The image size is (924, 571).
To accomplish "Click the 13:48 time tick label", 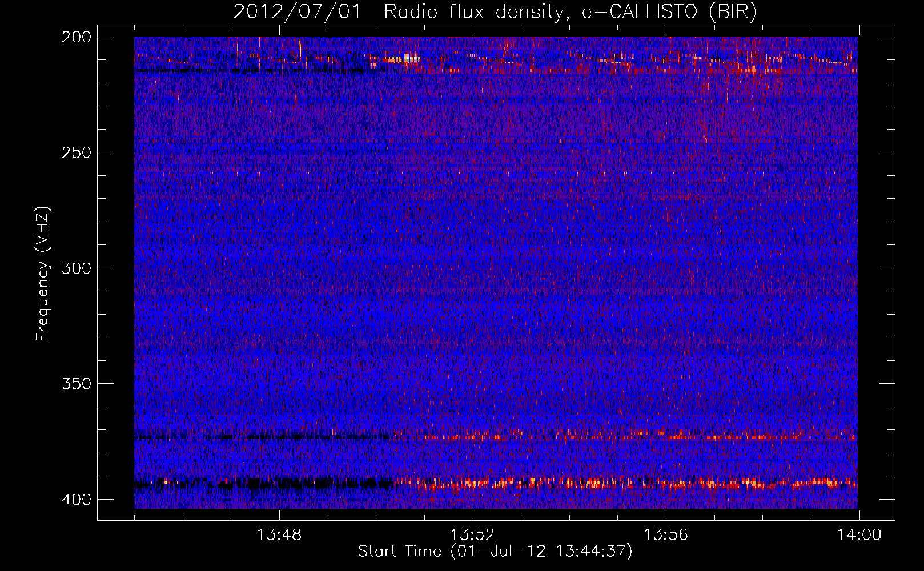I will click(279, 535).
